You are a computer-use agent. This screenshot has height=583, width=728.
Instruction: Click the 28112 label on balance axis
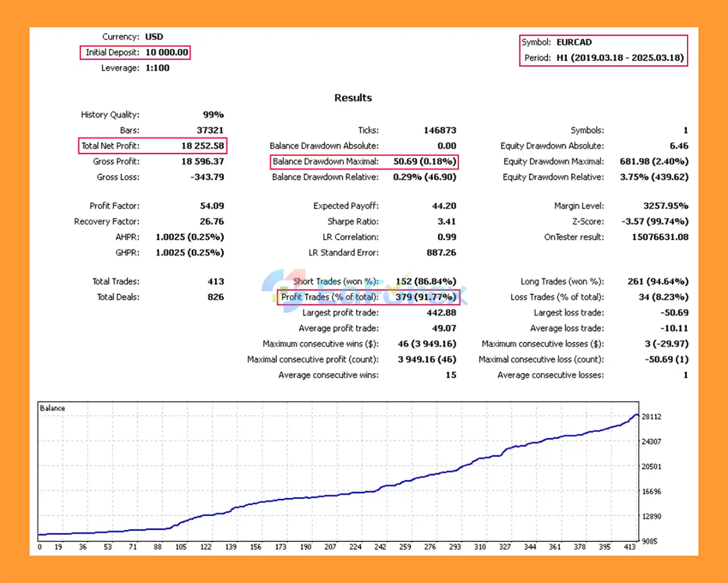(x=651, y=417)
